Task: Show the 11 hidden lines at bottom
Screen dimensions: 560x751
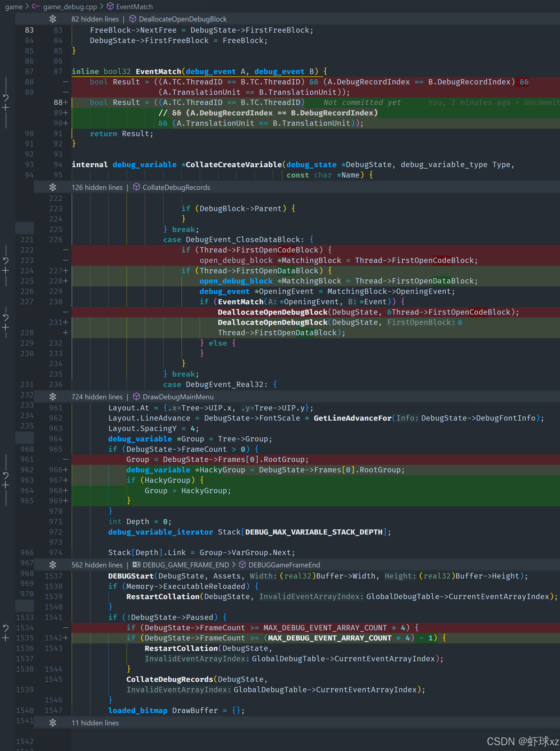Action: (53, 723)
